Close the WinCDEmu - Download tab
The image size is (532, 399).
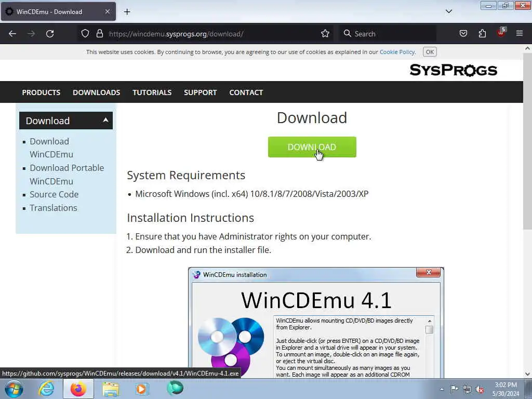click(x=107, y=11)
